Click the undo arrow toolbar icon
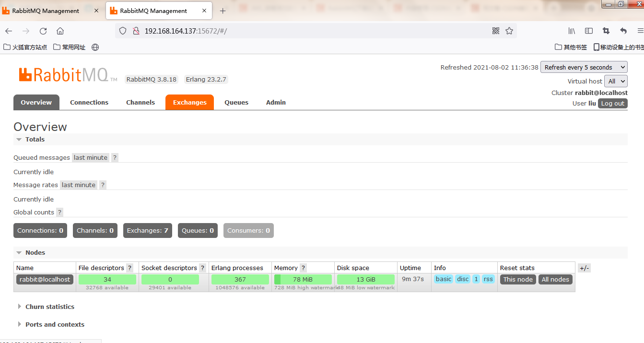Image resolution: width=644 pixels, height=343 pixels. point(623,31)
